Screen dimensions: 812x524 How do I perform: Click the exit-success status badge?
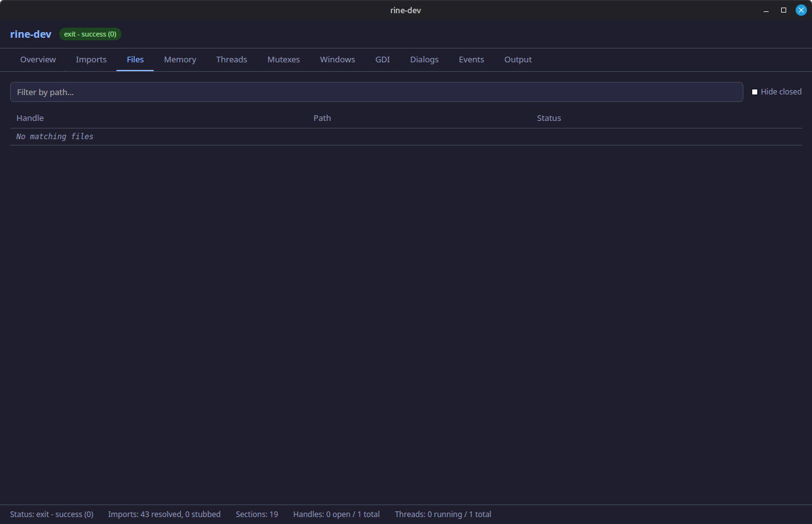(x=90, y=34)
